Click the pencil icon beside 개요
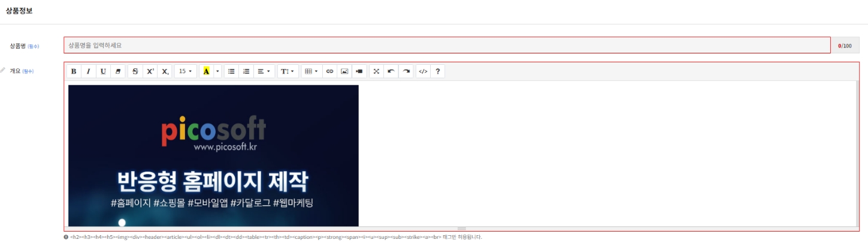Image resolution: width=868 pixels, height=243 pixels. (3, 70)
